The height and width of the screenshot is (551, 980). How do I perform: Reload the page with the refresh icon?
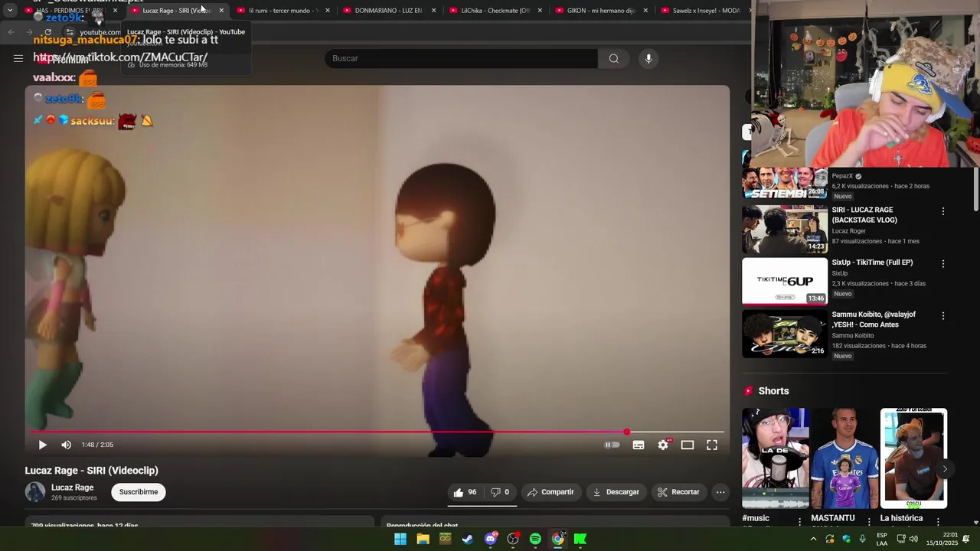click(x=48, y=32)
